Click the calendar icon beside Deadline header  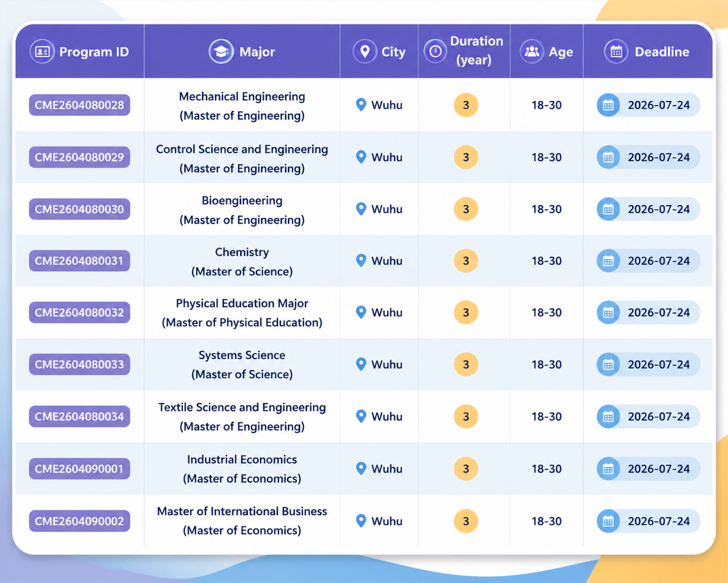(x=616, y=51)
